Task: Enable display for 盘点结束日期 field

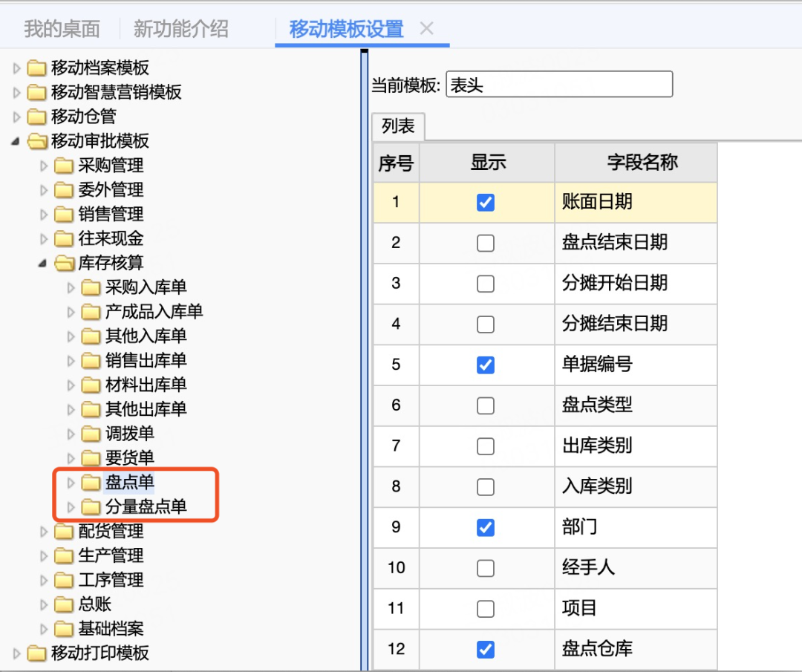Action: click(485, 243)
